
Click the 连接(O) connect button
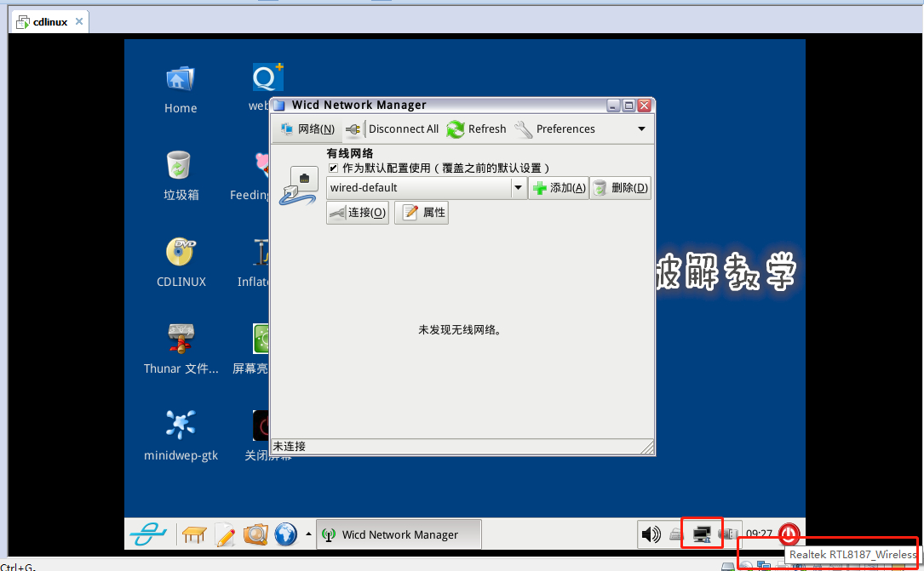click(x=358, y=213)
